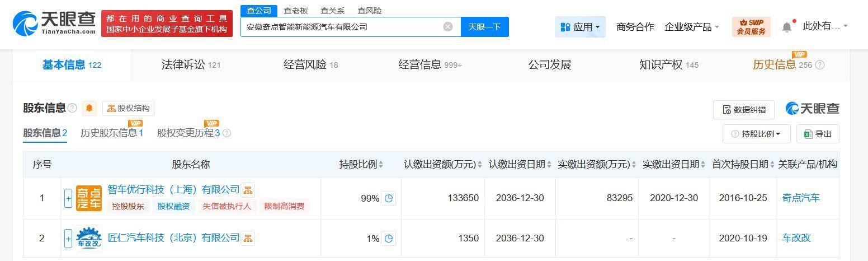Click the 天眼一下 search button
The width and height of the screenshot is (868, 261).
pos(485,27)
